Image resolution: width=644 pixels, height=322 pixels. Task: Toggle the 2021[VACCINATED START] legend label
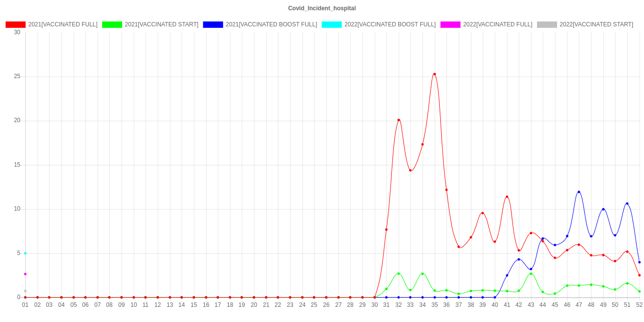(162, 24)
